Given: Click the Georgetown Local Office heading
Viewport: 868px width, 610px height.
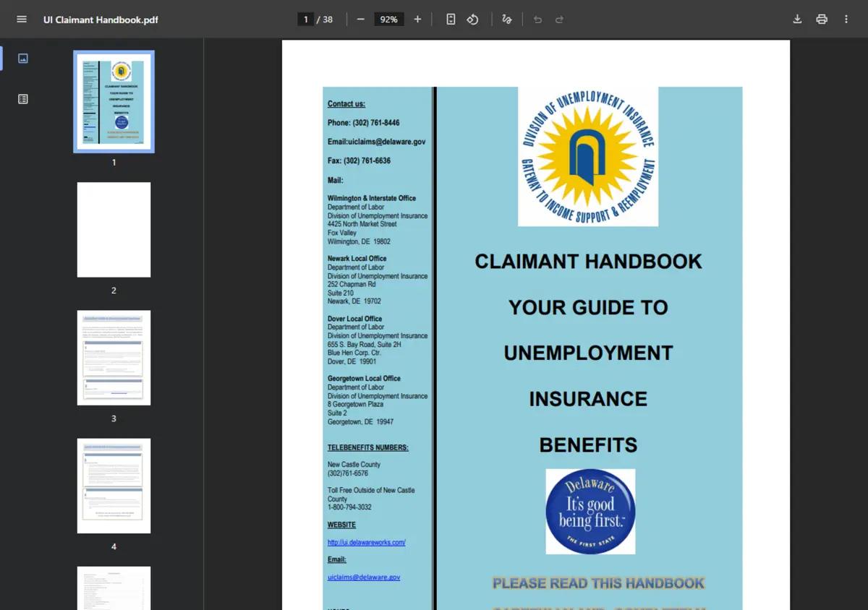Looking at the screenshot, I should tap(364, 379).
